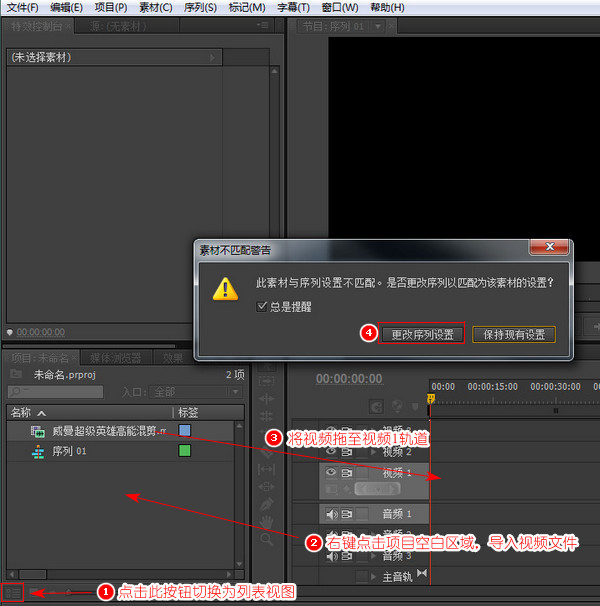Toggle lock box on 音频 1 track
Viewport: 600px width, 606px height.
click(x=362, y=514)
